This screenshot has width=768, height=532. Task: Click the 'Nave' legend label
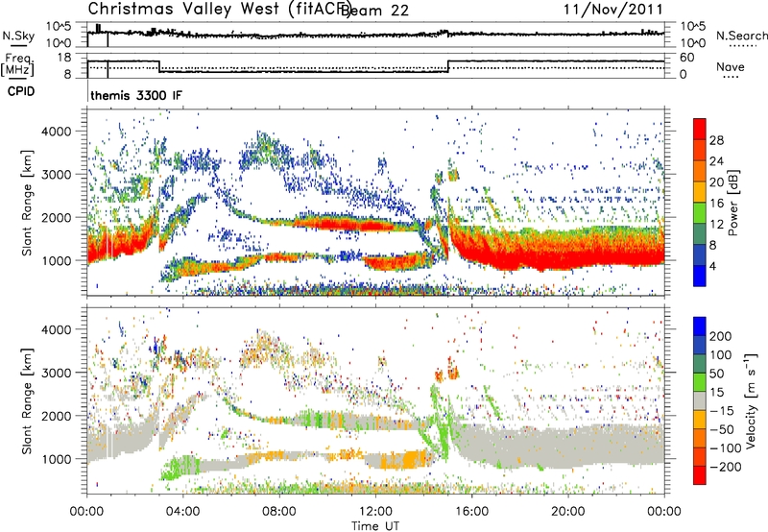click(x=731, y=66)
